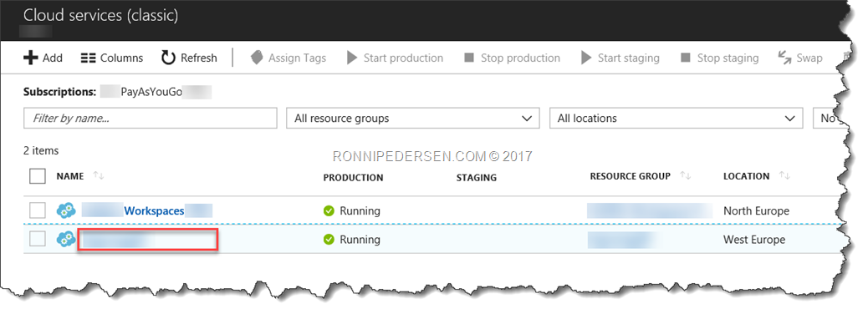Click the Stop staging toolbar button

tap(720, 58)
